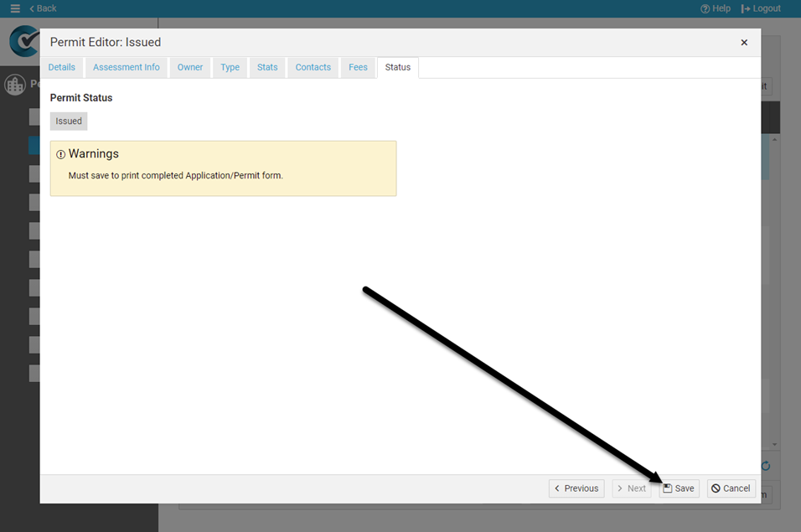Screen dimensions: 801x532
Task: Click the refresh icon beside the dialog
Action: click(x=764, y=465)
